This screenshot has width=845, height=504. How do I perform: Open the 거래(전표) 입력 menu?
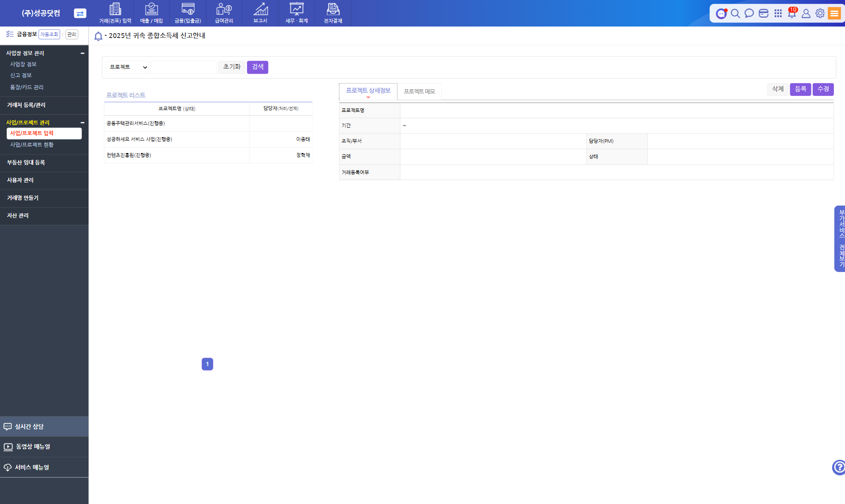pyautogui.click(x=115, y=13)
